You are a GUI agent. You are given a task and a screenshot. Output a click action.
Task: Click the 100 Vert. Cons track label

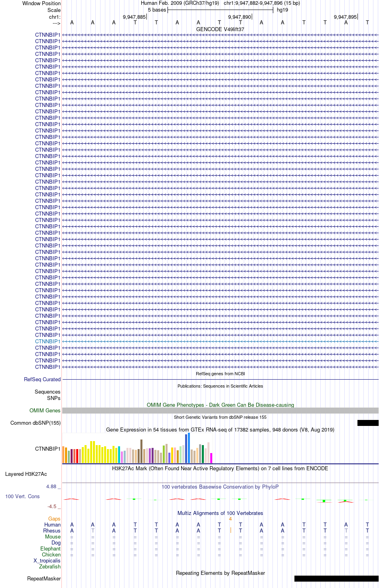[x=22, y=496]
